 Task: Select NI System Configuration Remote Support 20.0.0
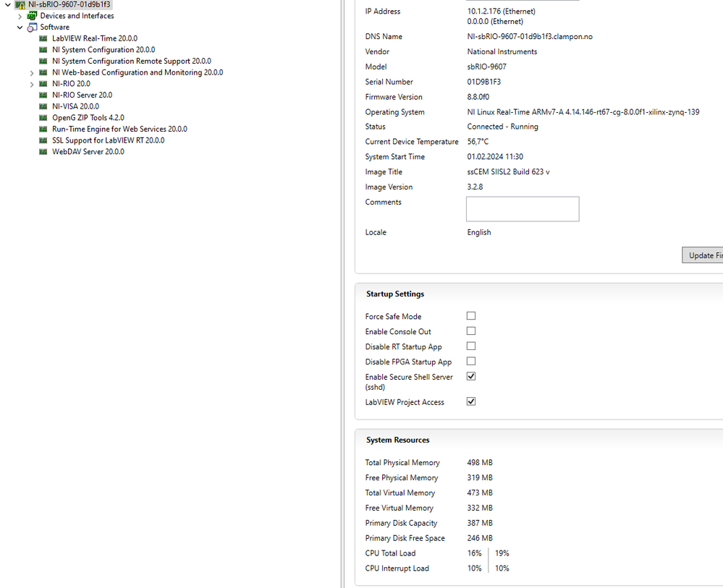coord(132,61)
